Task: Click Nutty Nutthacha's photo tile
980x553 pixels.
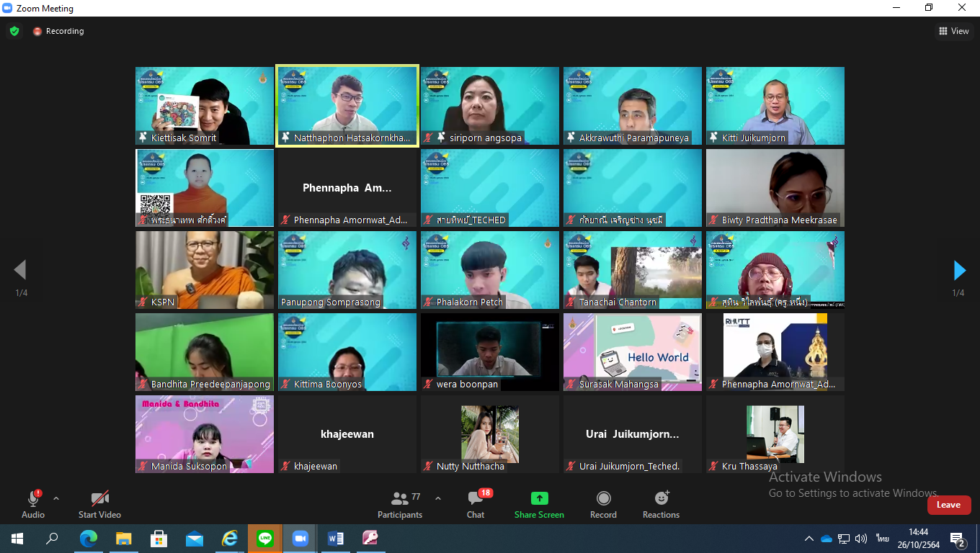Action: click(x=490, y=434)
